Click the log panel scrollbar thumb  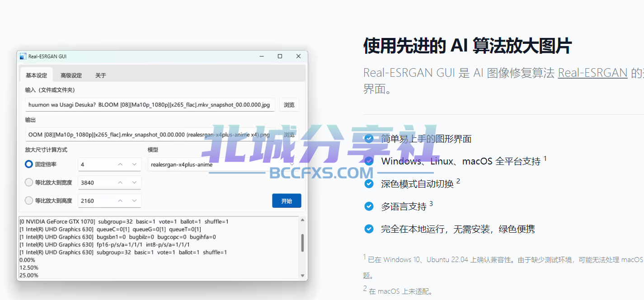click(x=302, y=243)
